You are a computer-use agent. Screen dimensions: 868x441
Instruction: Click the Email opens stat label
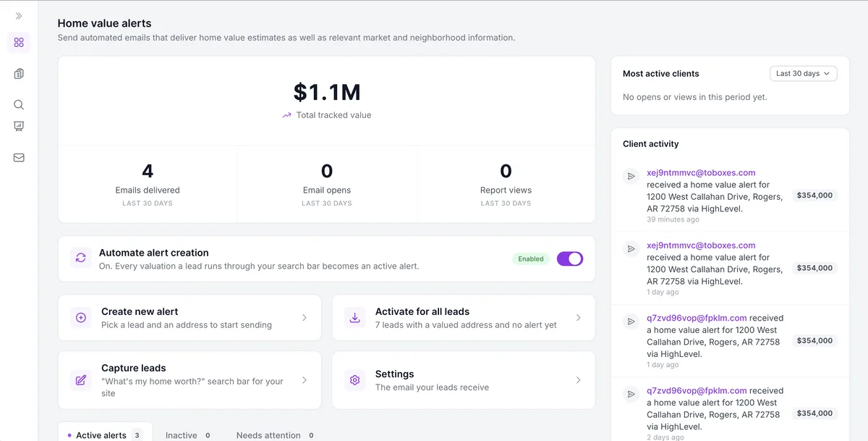(327, 190)
